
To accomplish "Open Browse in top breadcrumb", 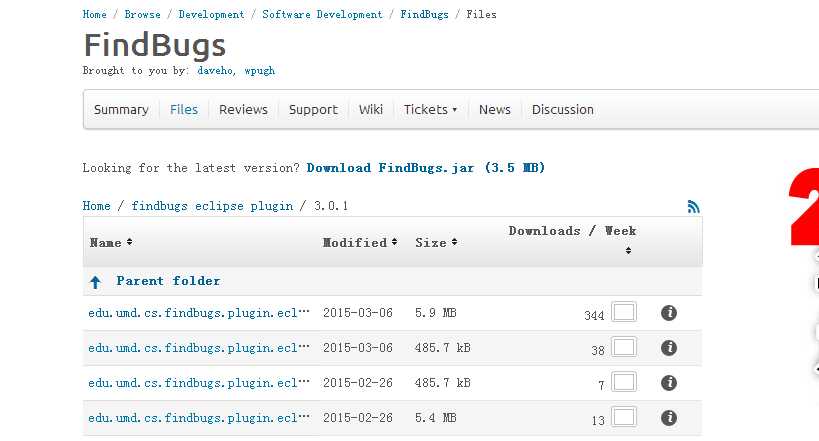I will [x=143, y=15].
